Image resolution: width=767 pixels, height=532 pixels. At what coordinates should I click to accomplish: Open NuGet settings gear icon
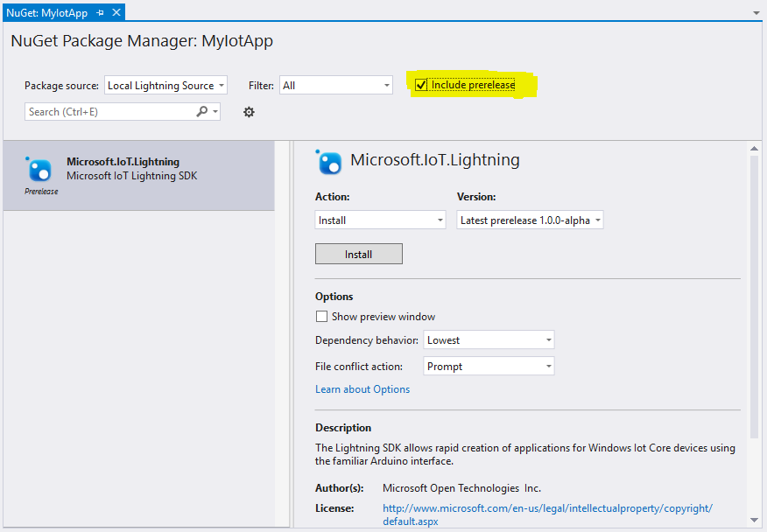tap(249, 112)
